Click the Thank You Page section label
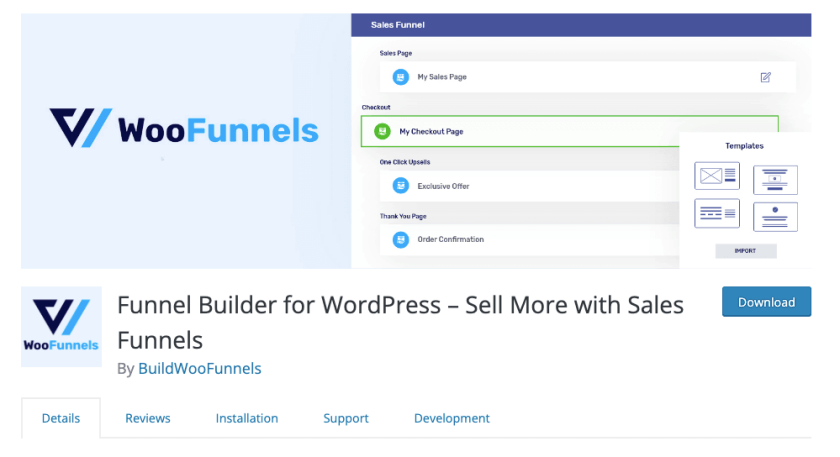This screenshot has width=840, height=457. point(403,216)
